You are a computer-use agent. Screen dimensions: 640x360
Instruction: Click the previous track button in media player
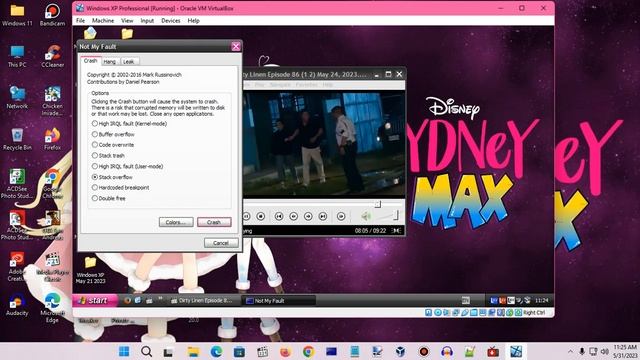click(279, 216)
